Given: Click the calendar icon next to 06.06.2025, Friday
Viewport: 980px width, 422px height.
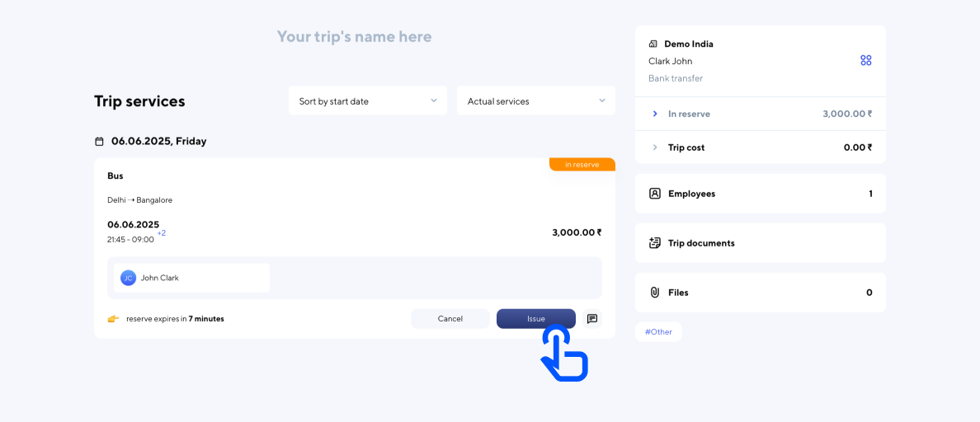Looking at the screenshot, I should coord(100,142).
